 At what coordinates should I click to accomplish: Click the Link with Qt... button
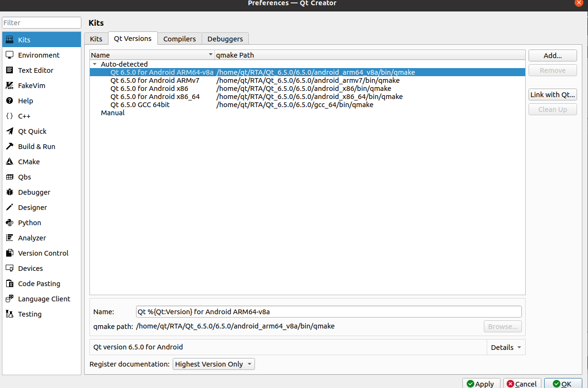click(553, 95)
